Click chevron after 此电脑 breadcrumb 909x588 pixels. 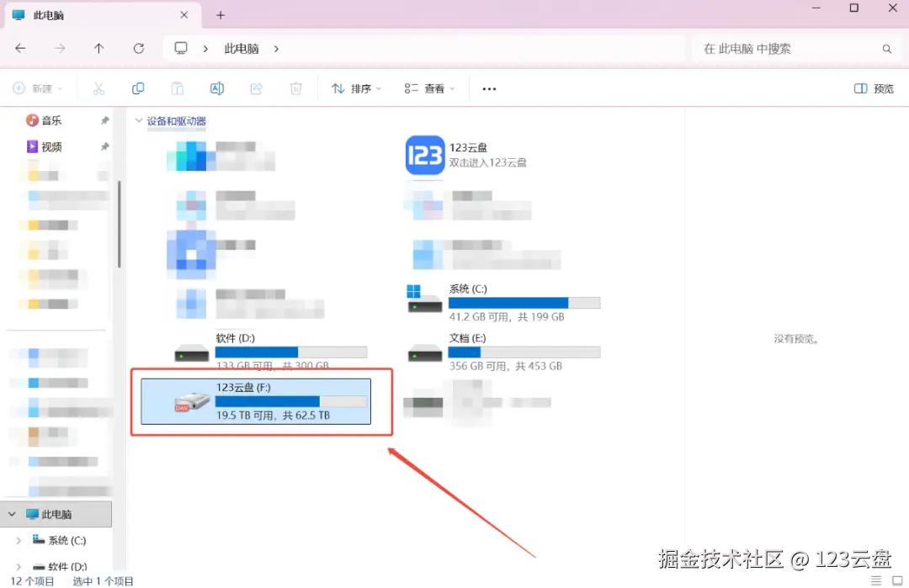pos(277,49)
